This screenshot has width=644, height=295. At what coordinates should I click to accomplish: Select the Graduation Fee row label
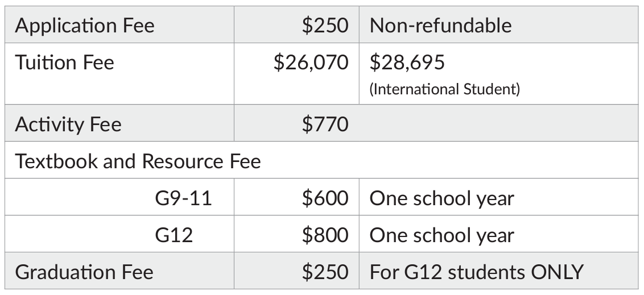pos(84,272)
